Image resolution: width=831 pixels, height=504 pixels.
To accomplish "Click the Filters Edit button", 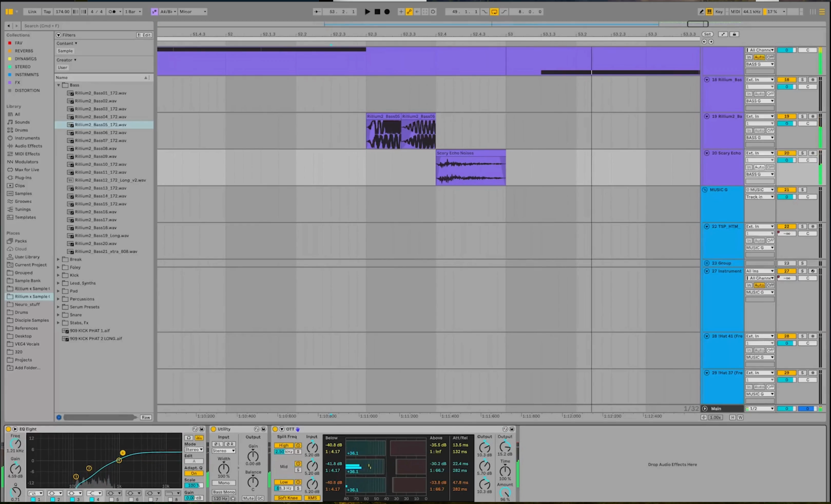I will click(x=144, y=35).
